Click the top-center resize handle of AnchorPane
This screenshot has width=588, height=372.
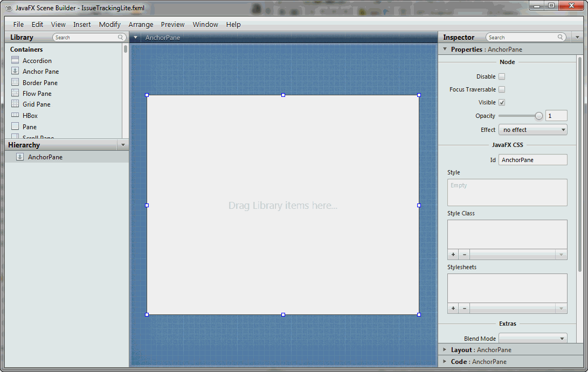click(283, 95)
